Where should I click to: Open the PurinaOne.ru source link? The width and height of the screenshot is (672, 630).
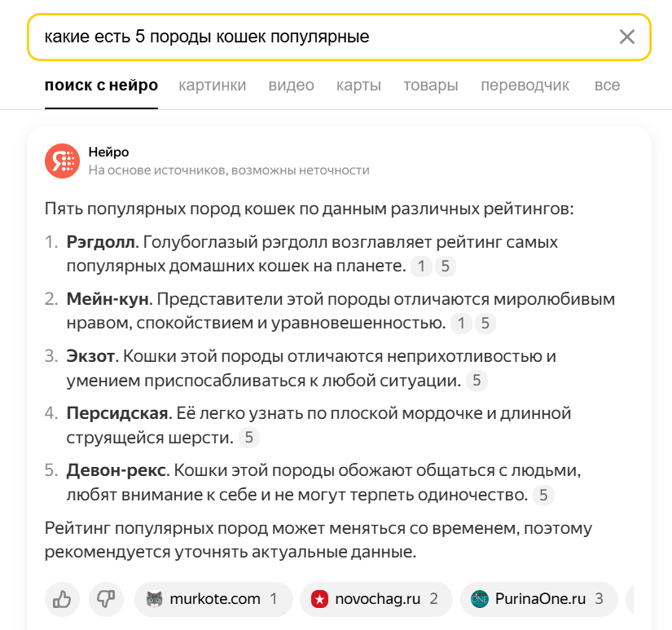pyautogui.click(x=540, y=600)
